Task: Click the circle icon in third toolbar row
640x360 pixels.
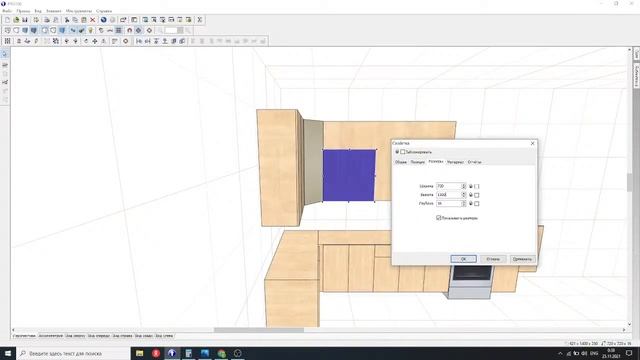Action: (x=126, y=41)
